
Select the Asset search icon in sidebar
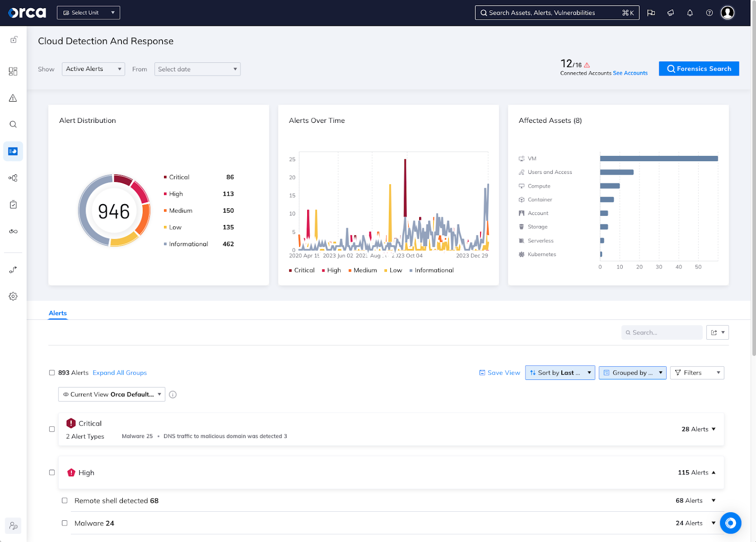click(x=13, y=124)
